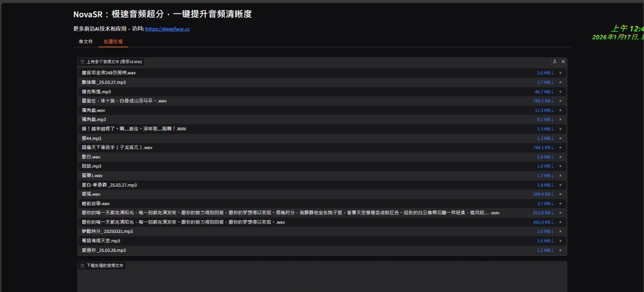Click the 784.1 KB download link
Image resolution: width=644 pixels, height=292 pixels.
(544, 148)
